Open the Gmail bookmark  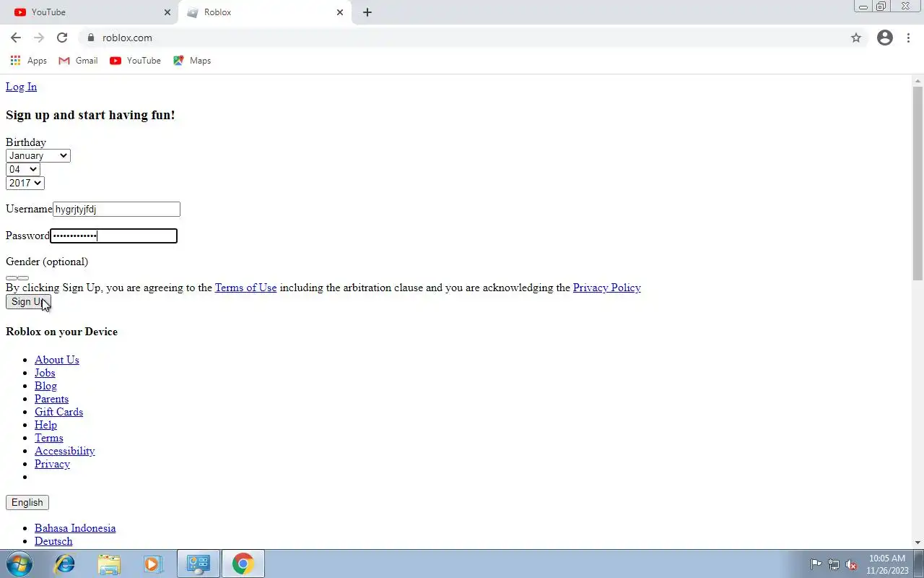78,61
